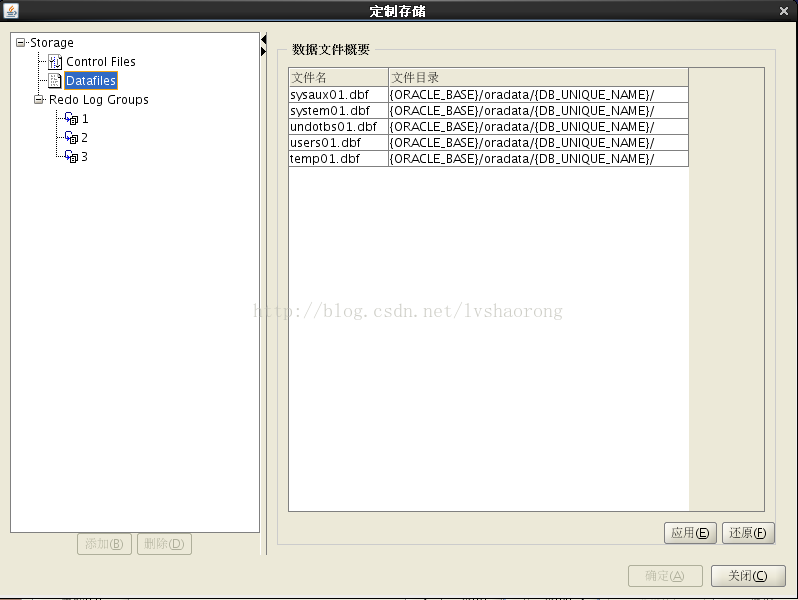Click the 确定(A) confirm button

[665, 576]
